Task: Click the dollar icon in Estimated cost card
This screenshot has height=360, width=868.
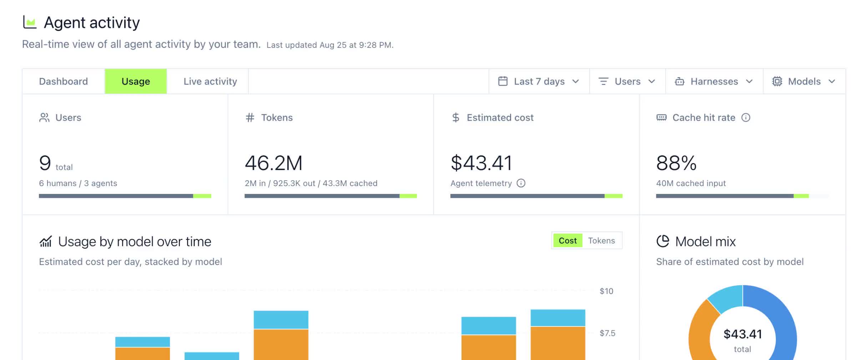Action: 455,117
